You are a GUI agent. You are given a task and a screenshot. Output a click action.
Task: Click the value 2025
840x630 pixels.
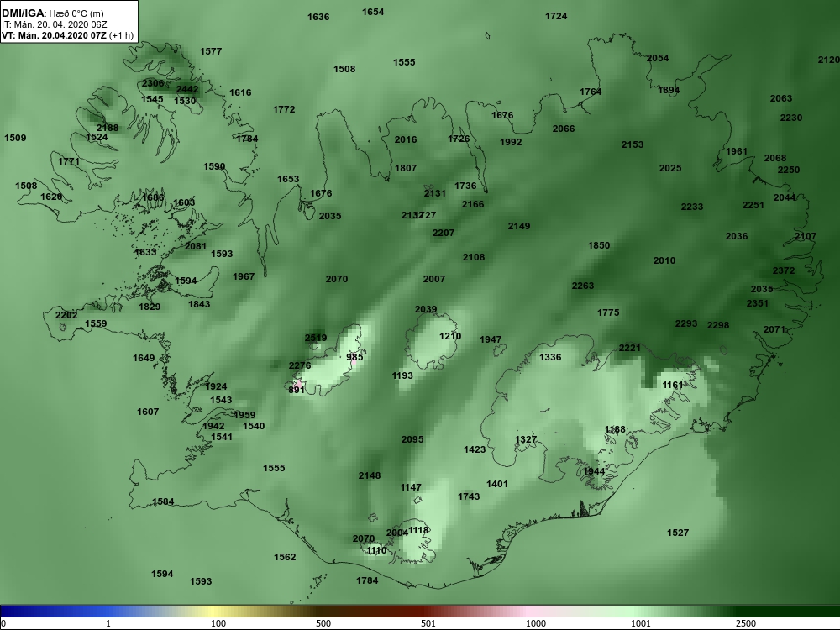(x=670, y=168)
